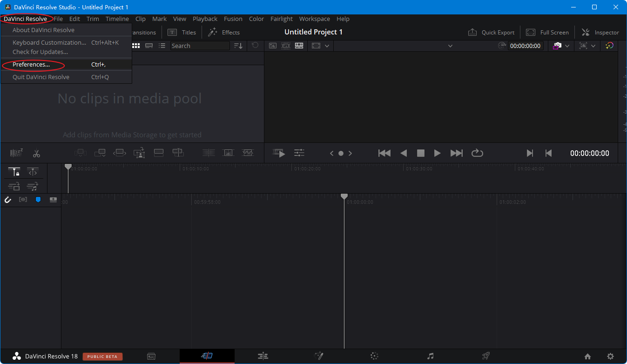Click the viewer timecode field at top
627x364 pixels.
[x=525, y=46]
